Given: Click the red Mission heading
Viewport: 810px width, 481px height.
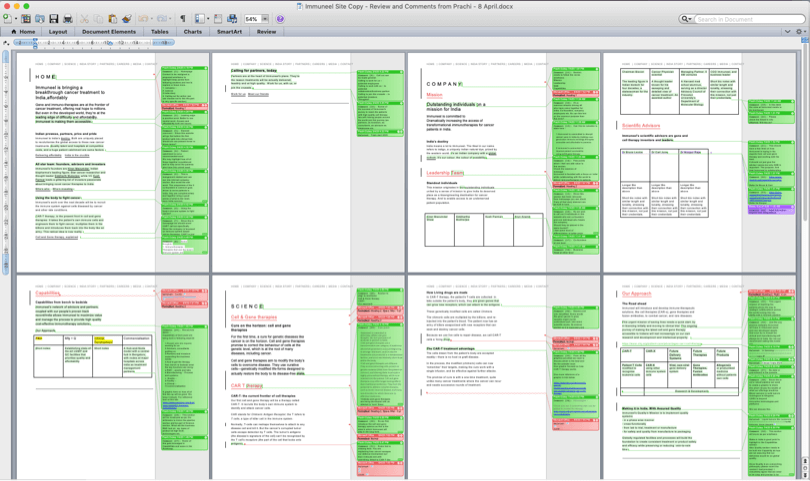Looking at the screenshot, I should 434,95.
